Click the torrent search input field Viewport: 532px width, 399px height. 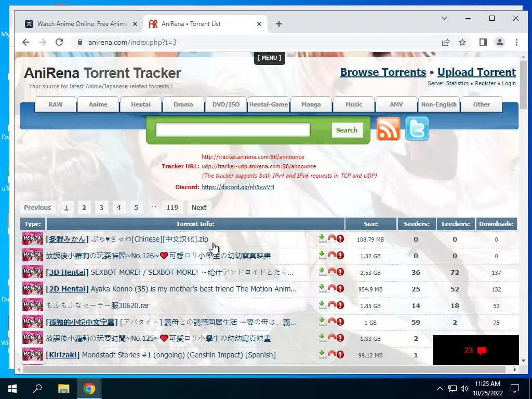[x=233, y=130]
